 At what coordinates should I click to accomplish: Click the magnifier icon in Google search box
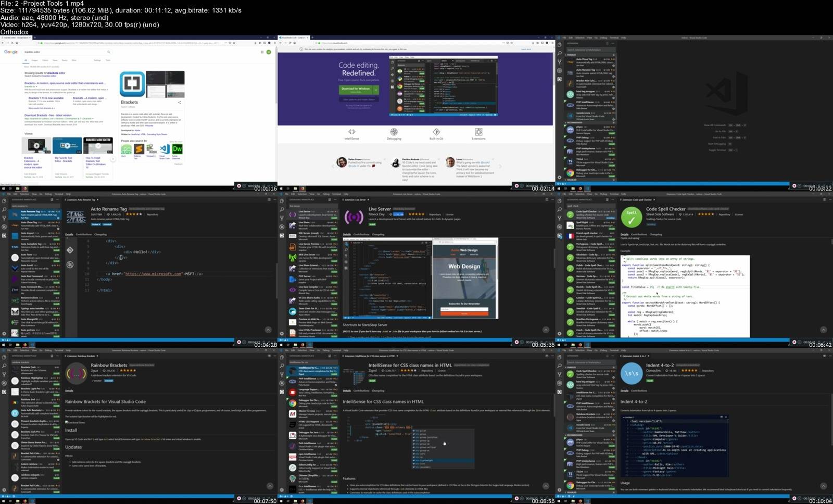pos(108,52)
